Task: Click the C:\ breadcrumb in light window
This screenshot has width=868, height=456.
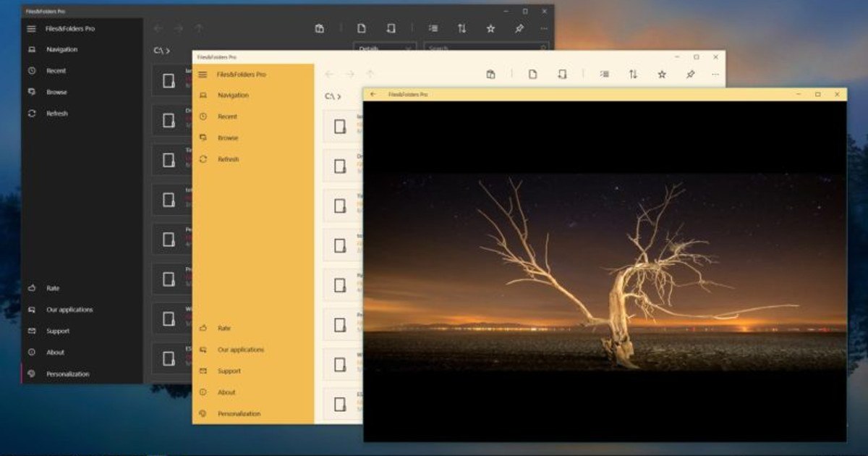Action: (x=329, y=96)
